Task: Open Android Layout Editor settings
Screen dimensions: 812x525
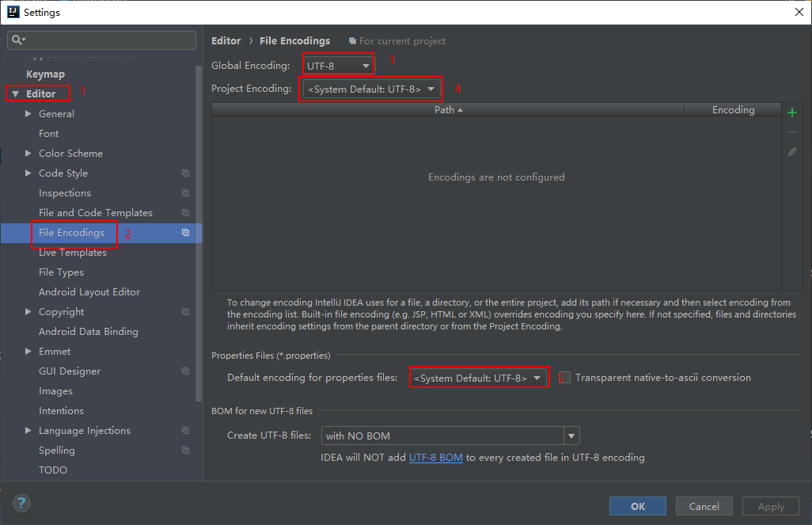Action: coord(89,291)
